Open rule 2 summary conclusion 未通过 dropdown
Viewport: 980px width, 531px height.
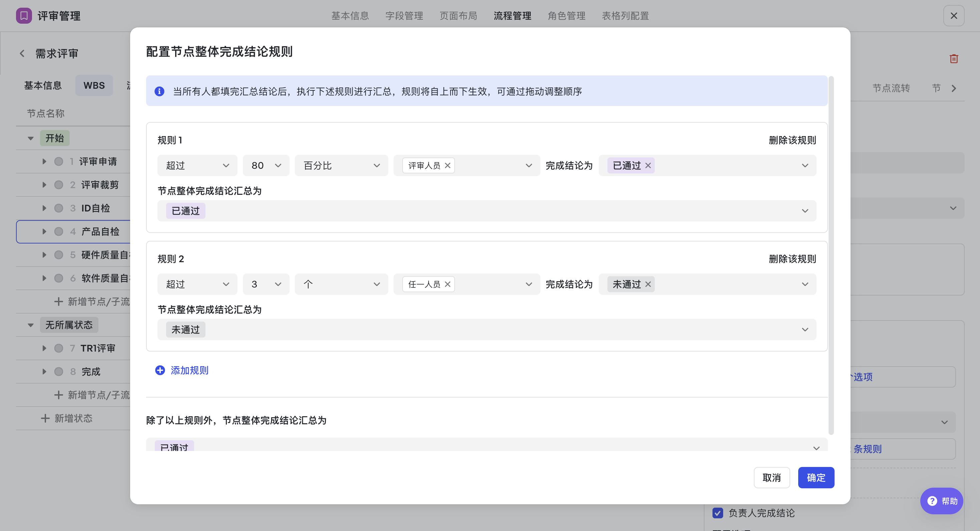tap(487, 330)
